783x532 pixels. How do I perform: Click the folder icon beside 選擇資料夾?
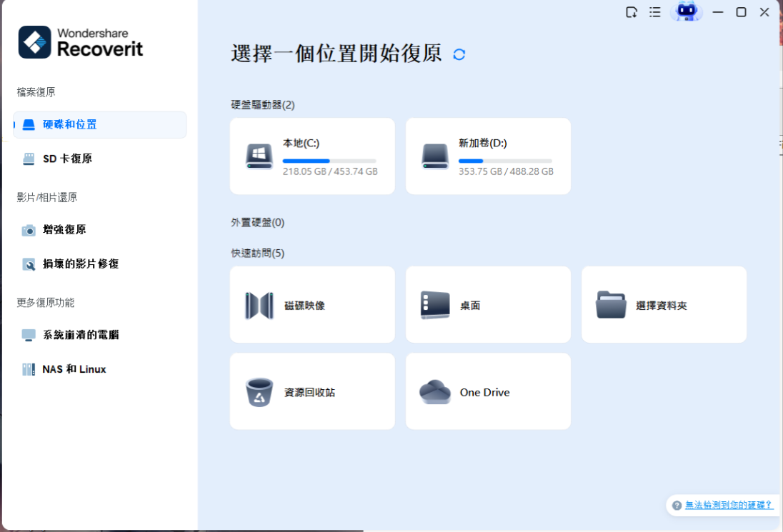pyautogui.click(x=611, y=305)
